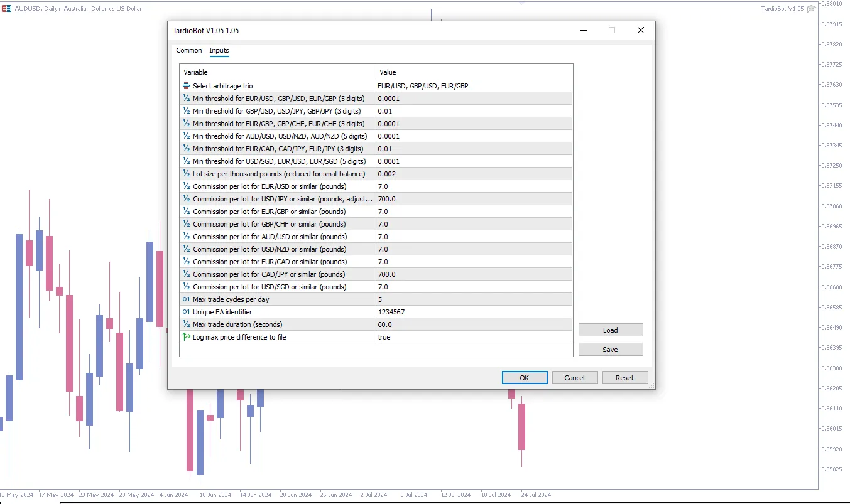Click the integer icon beside Unique EA identifier

pos(186,312)
